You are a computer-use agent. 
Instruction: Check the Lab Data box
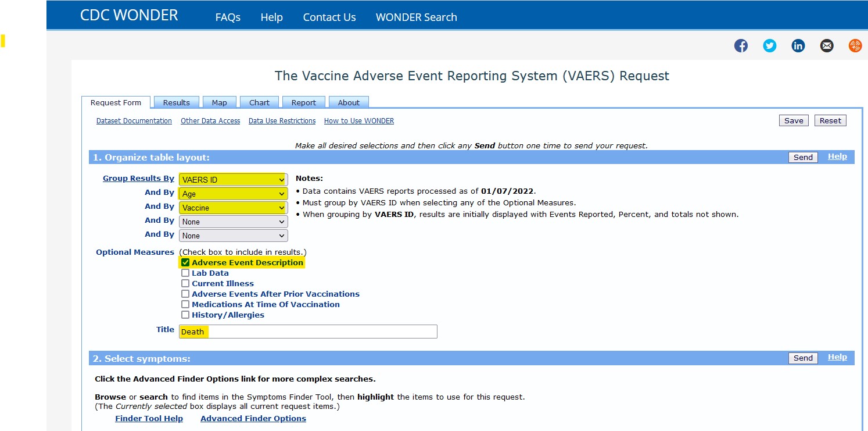pyautogui.click(x=185, y=273)
